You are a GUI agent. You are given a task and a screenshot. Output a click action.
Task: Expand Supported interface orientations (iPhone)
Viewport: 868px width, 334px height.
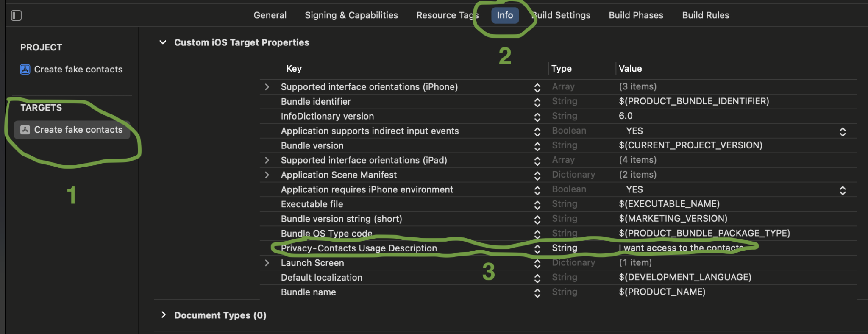pos(267,86)
